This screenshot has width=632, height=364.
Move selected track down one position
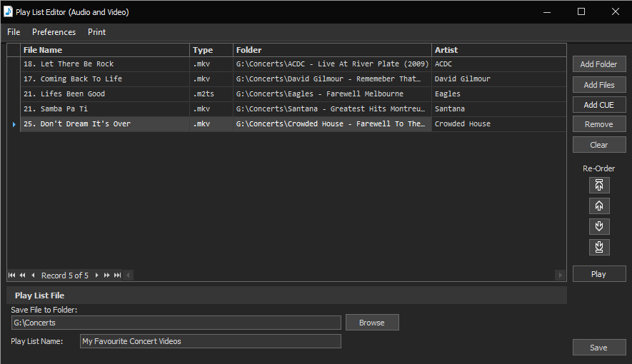(599, 226)
